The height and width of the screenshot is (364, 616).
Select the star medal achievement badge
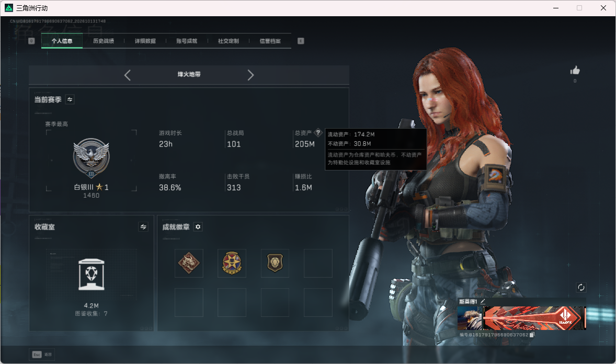232,263
